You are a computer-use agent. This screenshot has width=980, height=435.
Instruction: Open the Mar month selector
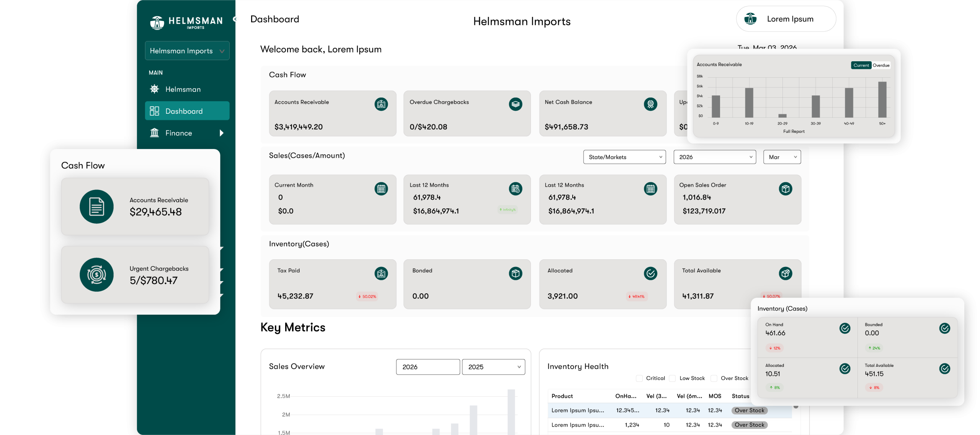pyautogui.click(x=782, y=157)
